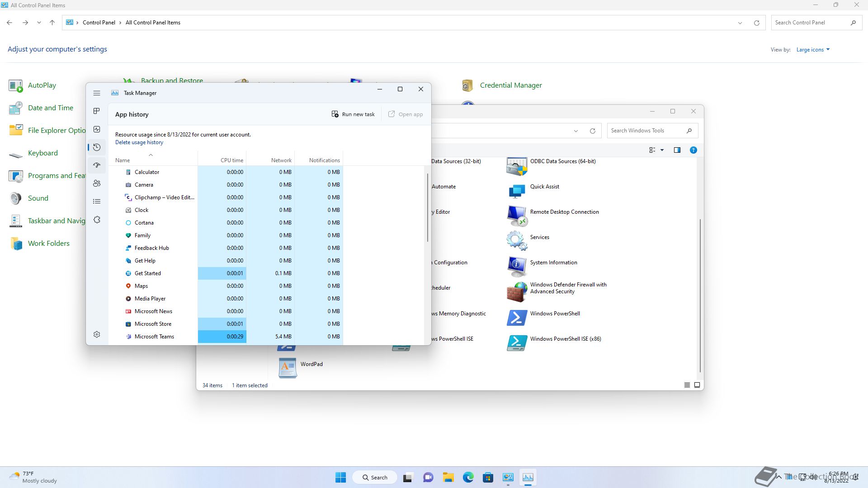The height and width of the screenshot is (488, 868).
Task: Open Services page in Task Manager sidebar
Action: click(x=97, y=220)
